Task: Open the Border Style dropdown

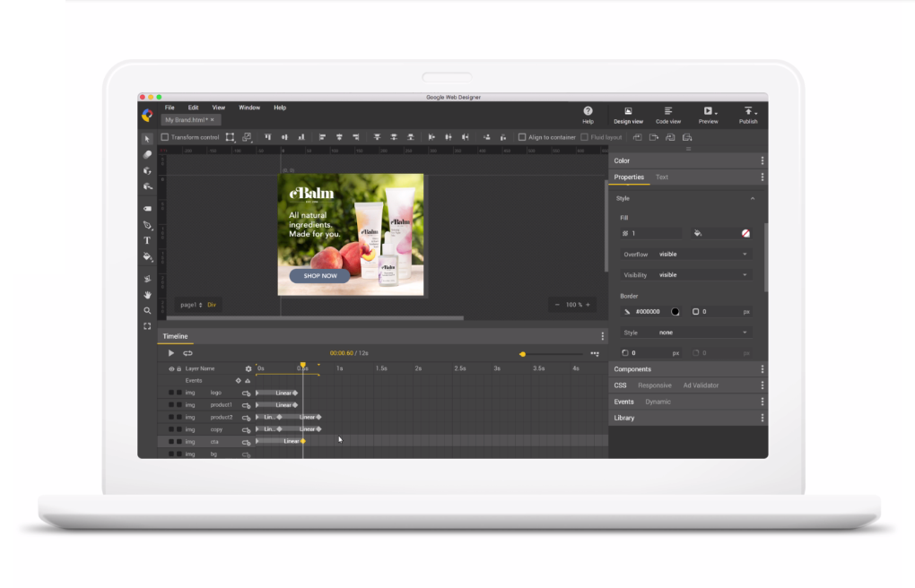Action: pos(702,333)
